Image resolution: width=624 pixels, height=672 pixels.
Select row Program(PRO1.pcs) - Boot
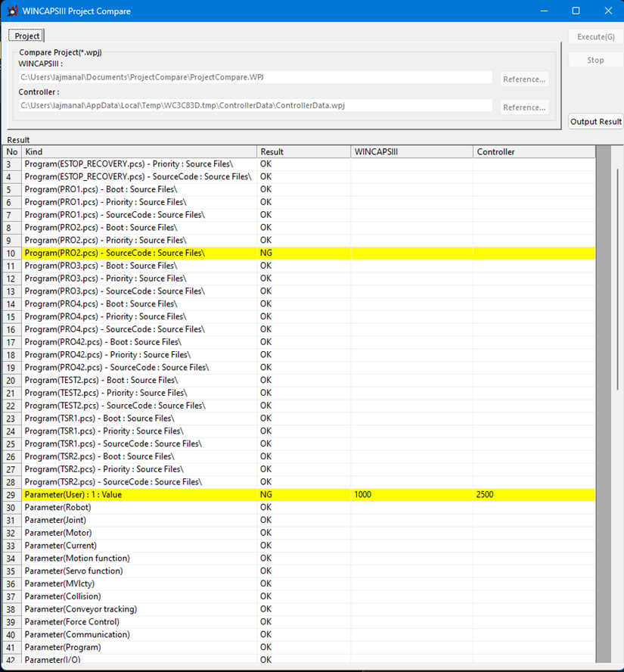299,189
